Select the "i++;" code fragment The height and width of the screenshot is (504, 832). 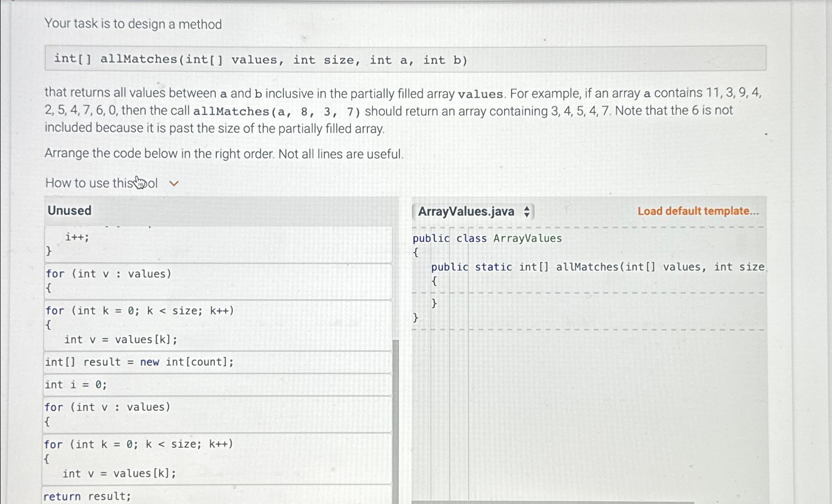[217, 244]
